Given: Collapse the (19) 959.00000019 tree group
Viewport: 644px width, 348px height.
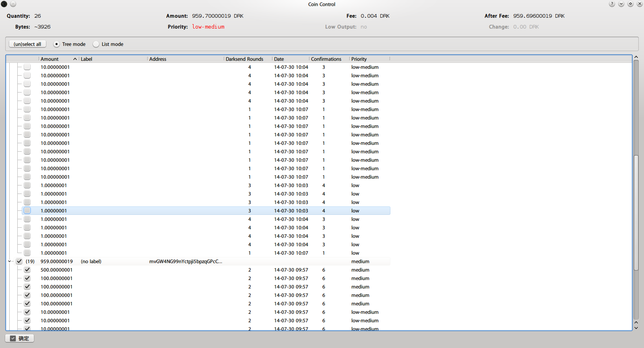Looking at the screenshot, I should click(10, 262).
